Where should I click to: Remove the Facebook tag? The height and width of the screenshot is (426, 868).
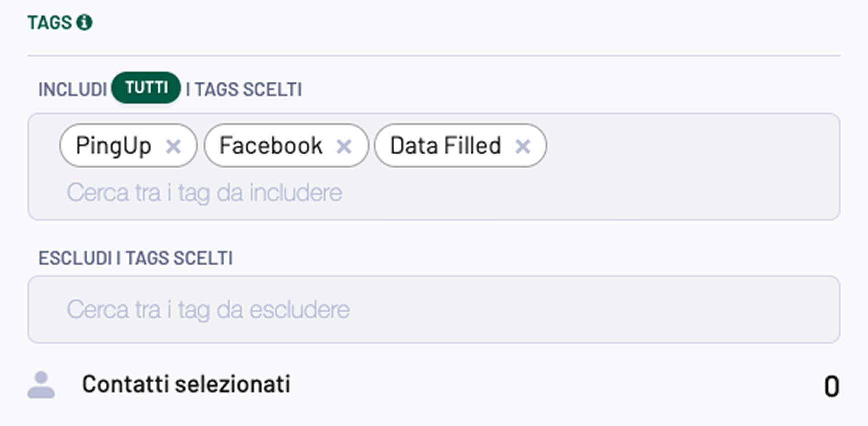pos(344,147)
